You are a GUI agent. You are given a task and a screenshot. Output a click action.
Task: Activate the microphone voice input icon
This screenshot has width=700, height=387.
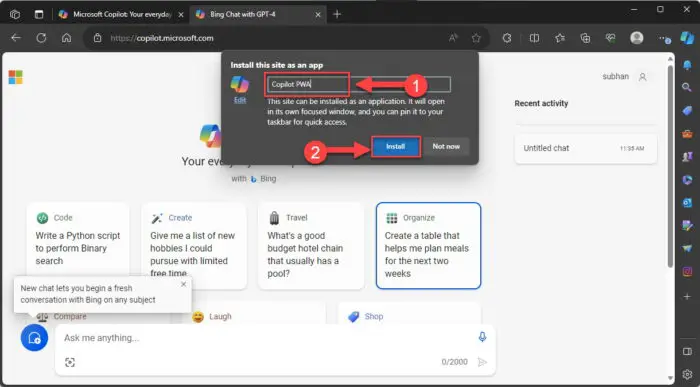point(482,337)
